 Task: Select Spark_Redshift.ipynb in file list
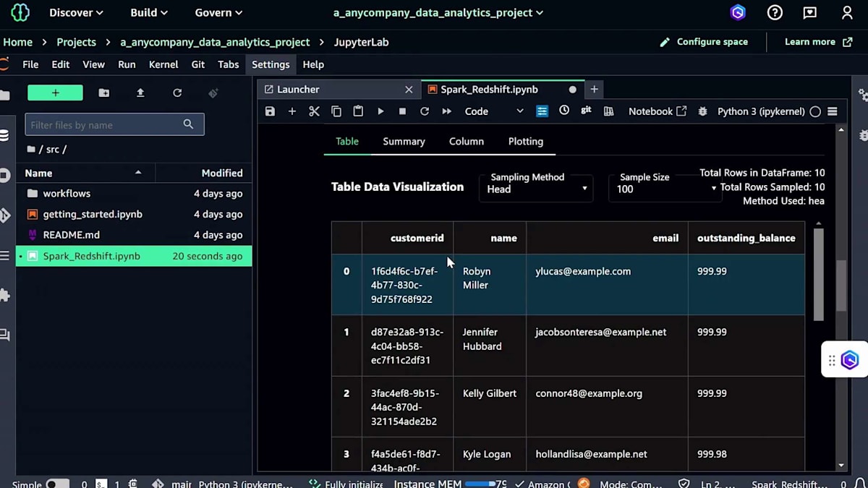[134, 256]
